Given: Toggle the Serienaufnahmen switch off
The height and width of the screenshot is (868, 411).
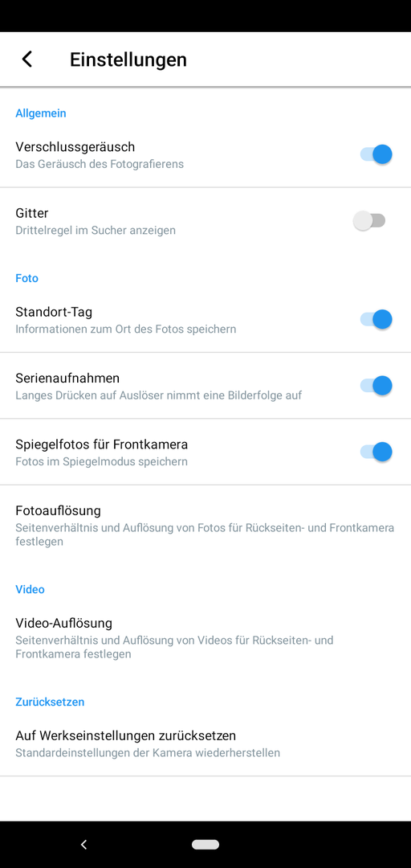Looking at the screenshot, I should tap(376, 386).
